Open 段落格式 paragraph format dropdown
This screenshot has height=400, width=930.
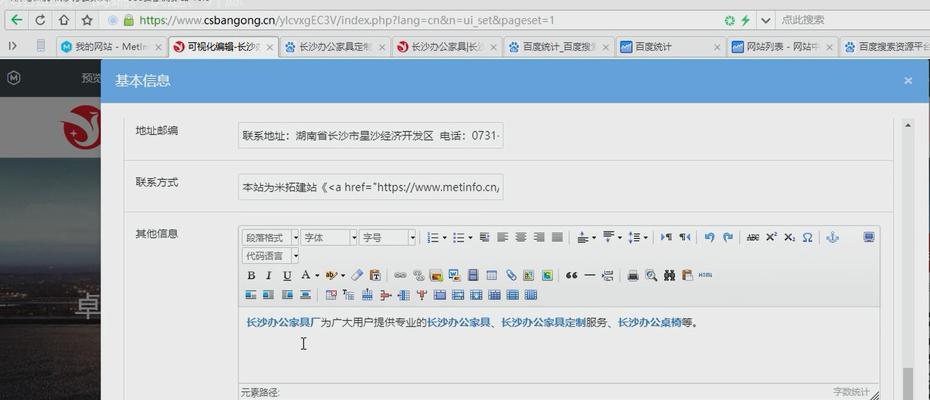click(270, 237)
